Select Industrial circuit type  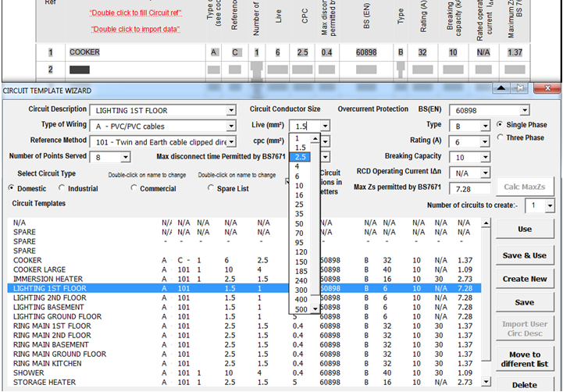pyautogui.click(x=61, y=188)
